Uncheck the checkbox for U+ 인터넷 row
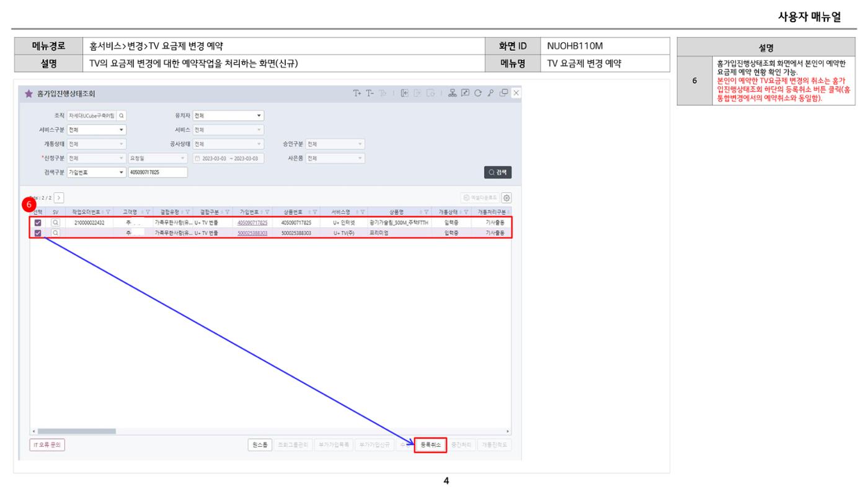868x489 pixels. [38, 222]
